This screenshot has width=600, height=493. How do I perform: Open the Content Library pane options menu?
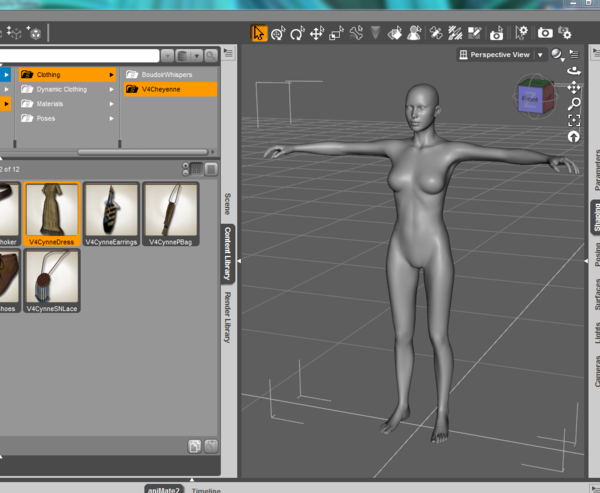pyautogui.click(x=228, y=53)
